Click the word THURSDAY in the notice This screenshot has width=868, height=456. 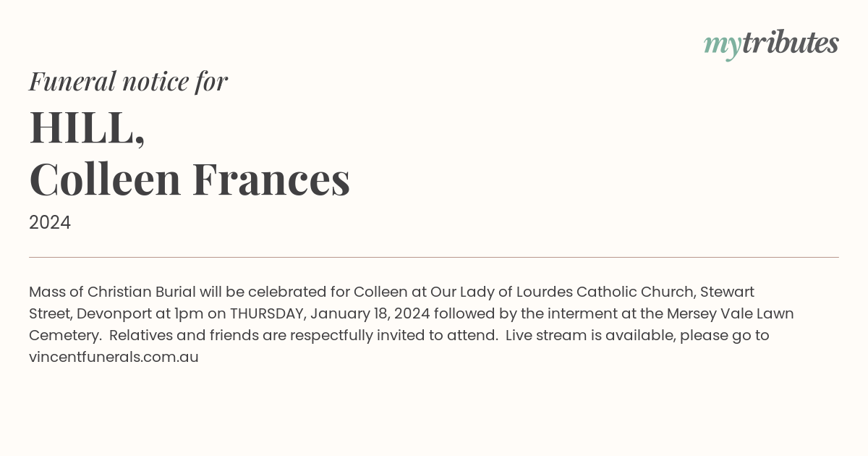click(x=268, y=314)
